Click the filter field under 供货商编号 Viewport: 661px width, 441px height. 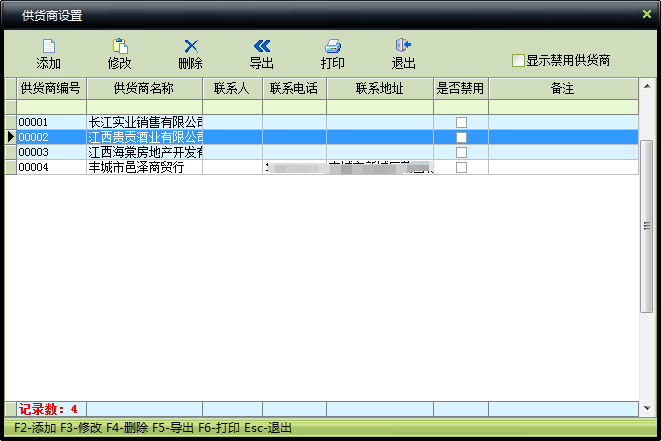click(51, 107)
